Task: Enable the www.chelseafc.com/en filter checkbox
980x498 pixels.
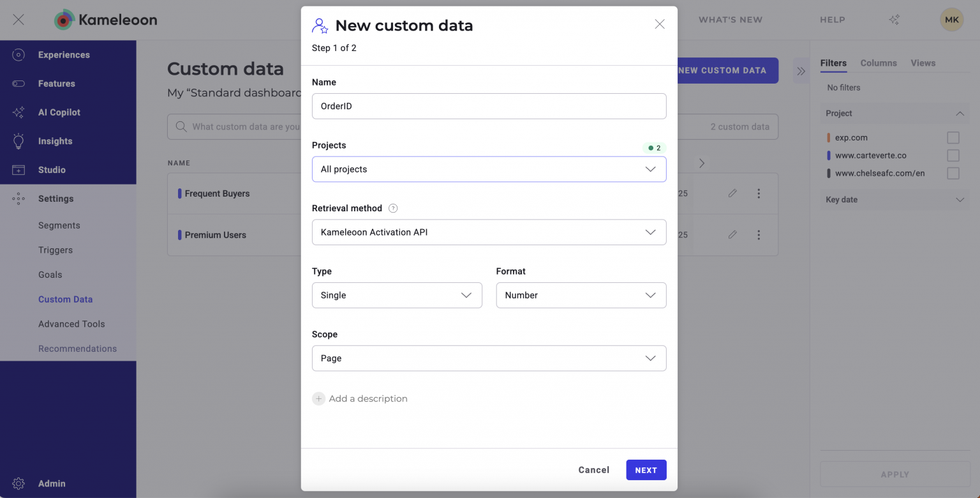Action: [x=953, y=173]
